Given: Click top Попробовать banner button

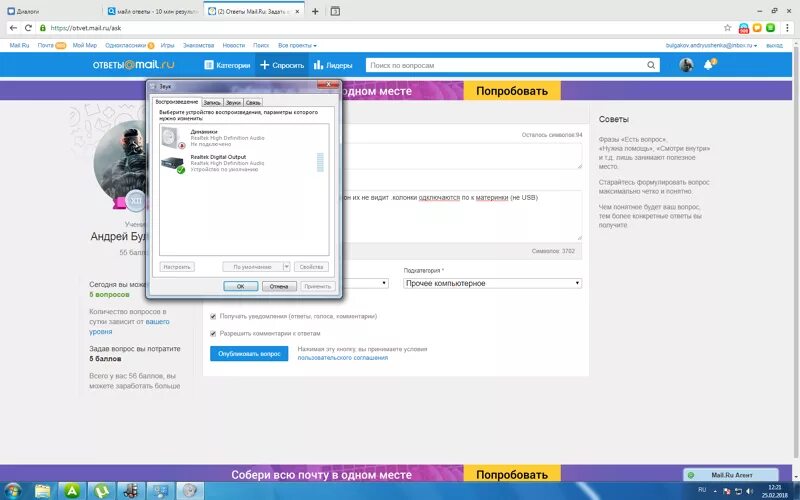Looking at the screenshot, I should [512, 91].
